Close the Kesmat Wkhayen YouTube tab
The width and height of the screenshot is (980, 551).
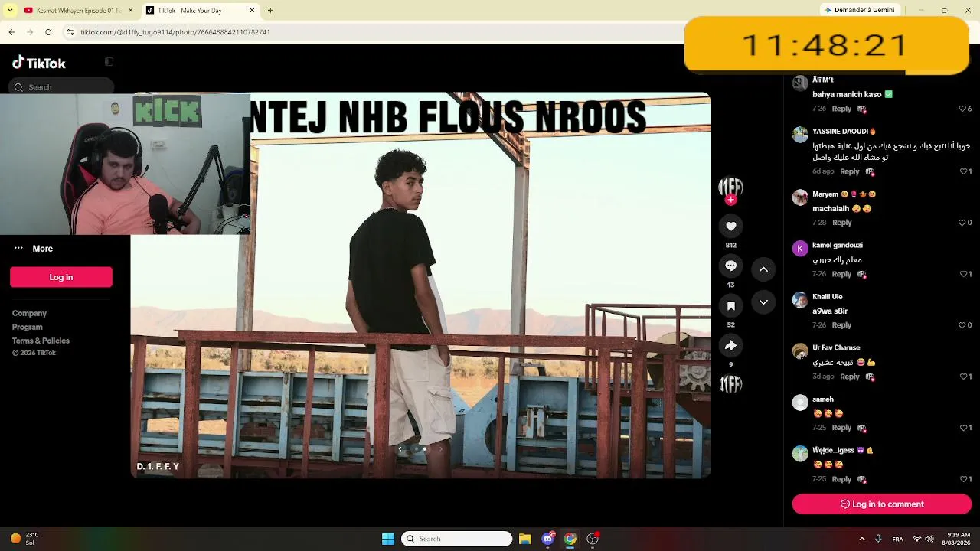[x=130, y=11]
